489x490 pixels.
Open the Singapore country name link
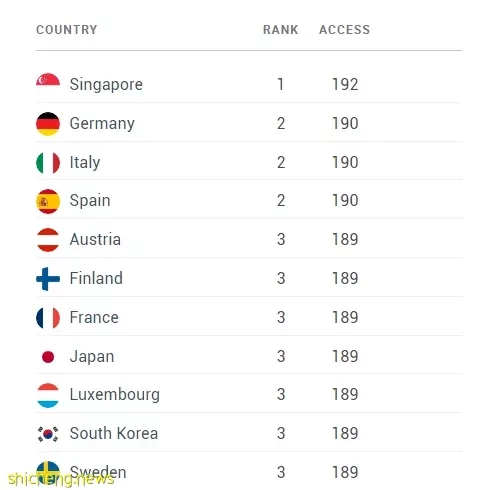click(106, 84)
